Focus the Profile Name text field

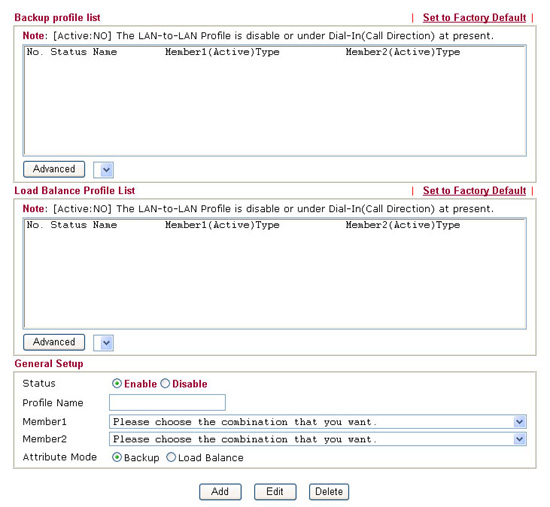tap(167, 402)
